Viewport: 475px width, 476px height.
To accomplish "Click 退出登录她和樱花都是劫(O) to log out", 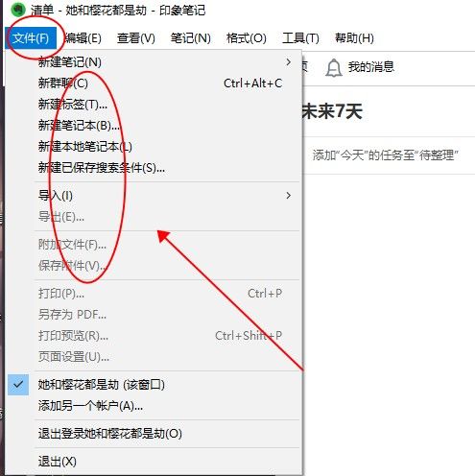I will pyautogui.click(x=154, y=434).
